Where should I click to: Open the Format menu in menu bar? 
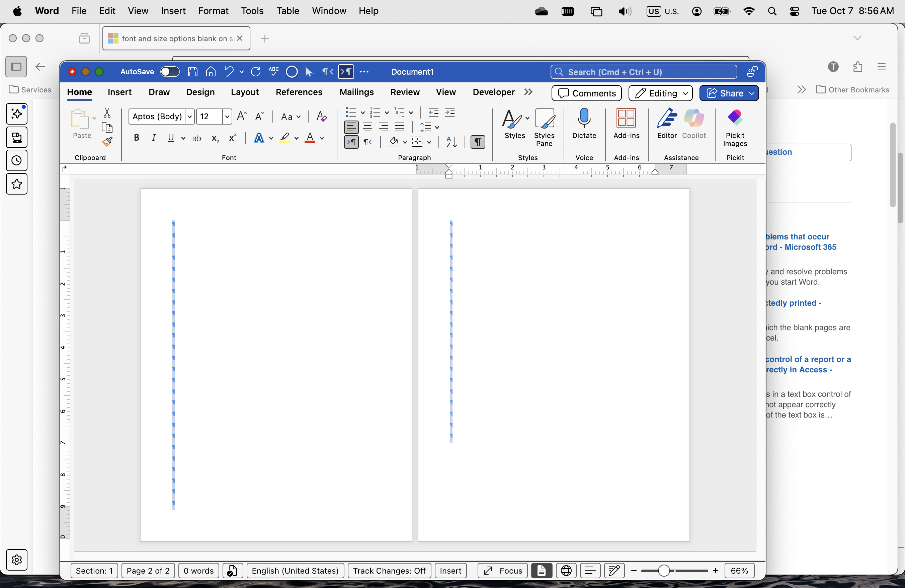tap(213, 11)
